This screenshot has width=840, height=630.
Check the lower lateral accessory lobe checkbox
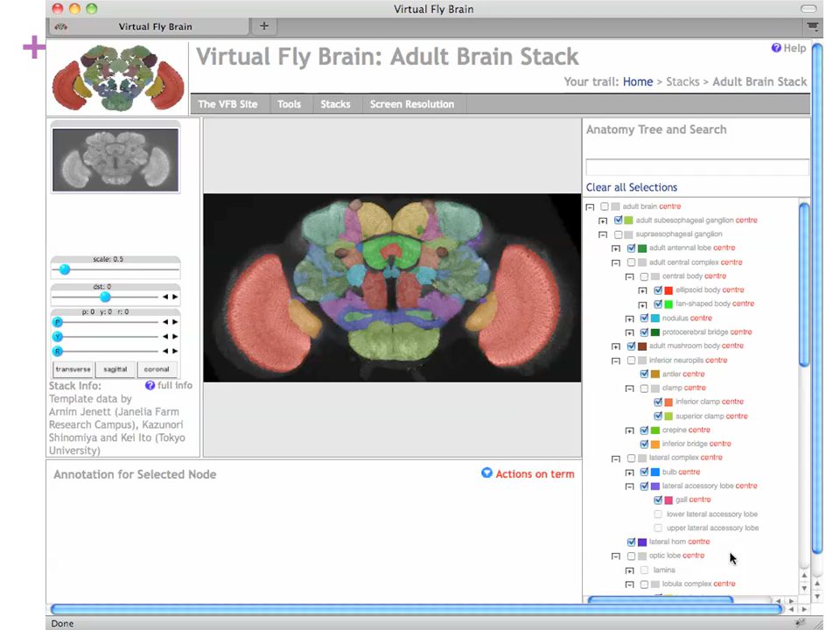(x=658, y=514)
